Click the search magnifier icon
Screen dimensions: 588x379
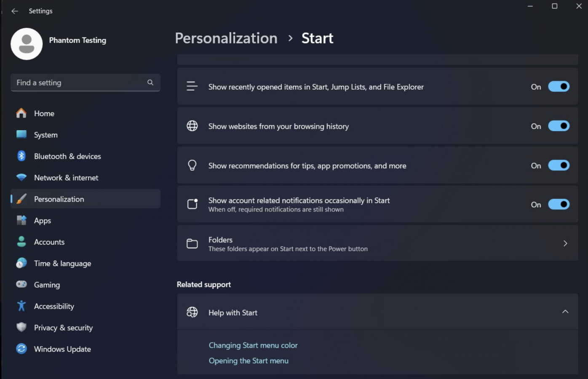tap(150, 83)
